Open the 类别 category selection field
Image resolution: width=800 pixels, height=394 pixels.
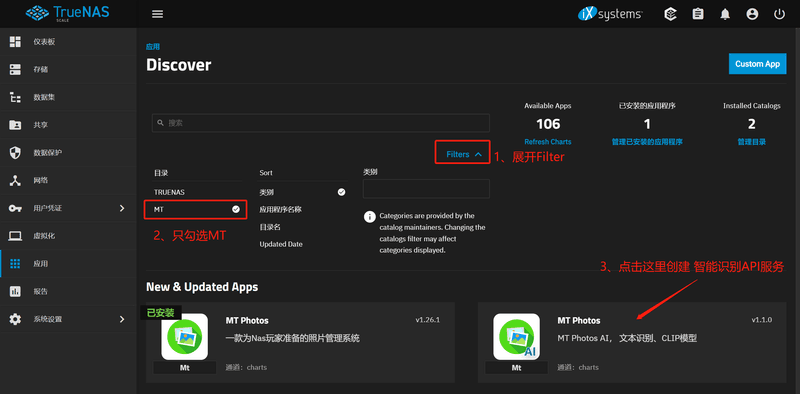427,189
